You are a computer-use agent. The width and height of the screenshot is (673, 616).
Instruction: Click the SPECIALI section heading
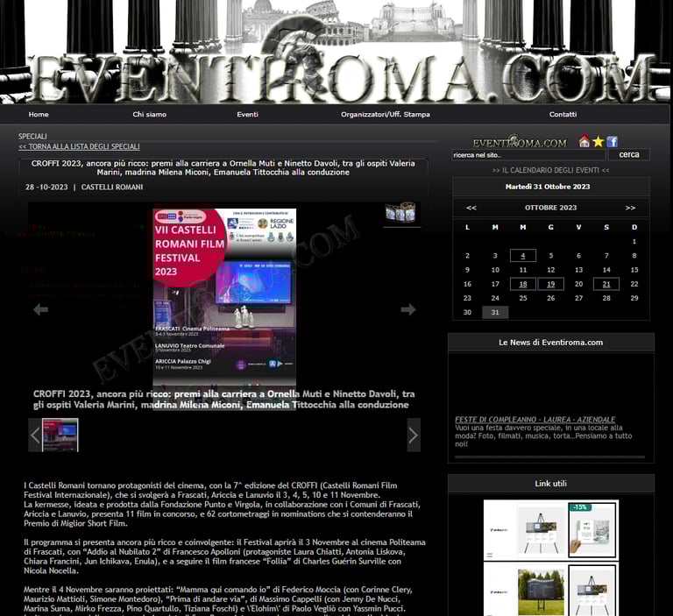tap(32, 136)
